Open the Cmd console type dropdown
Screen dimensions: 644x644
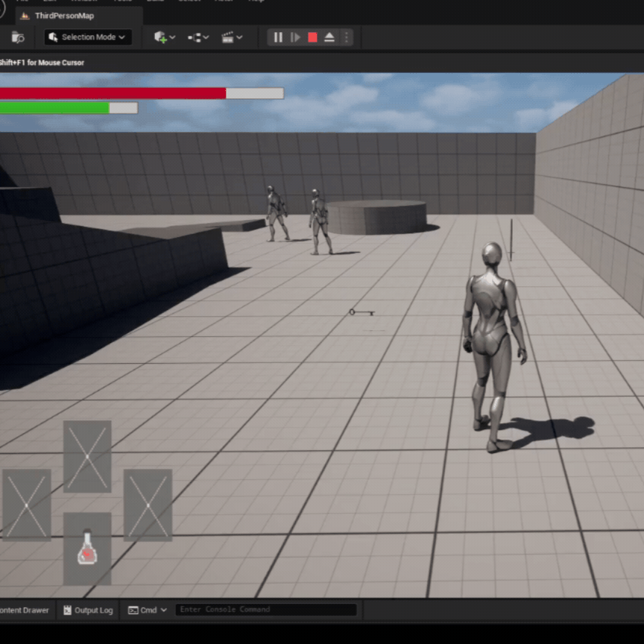(148, 610)
